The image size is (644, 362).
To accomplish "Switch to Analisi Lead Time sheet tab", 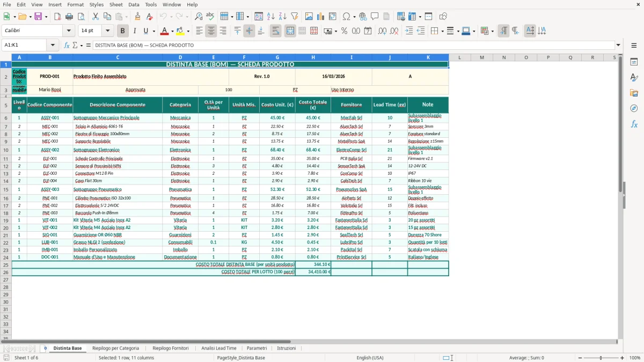I will 219,348.
